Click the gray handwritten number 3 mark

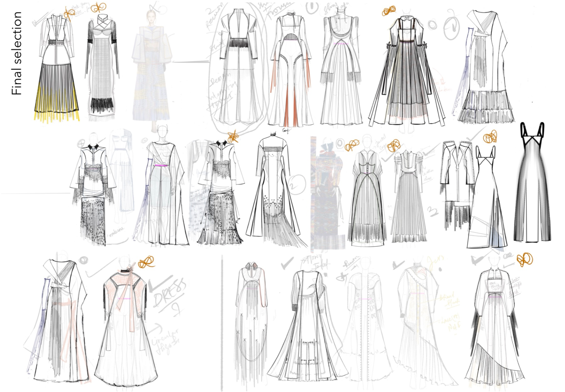click(433, 211)
